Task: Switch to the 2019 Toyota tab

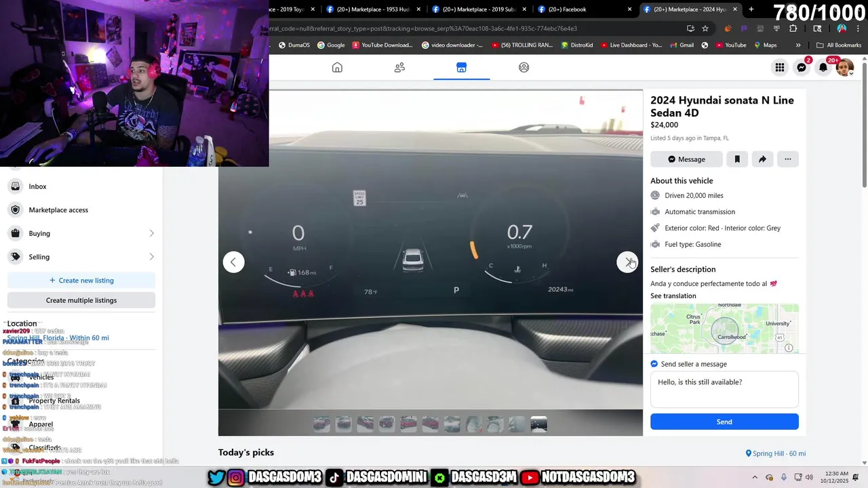Action: pyautogui.click(x=289, y=9)
